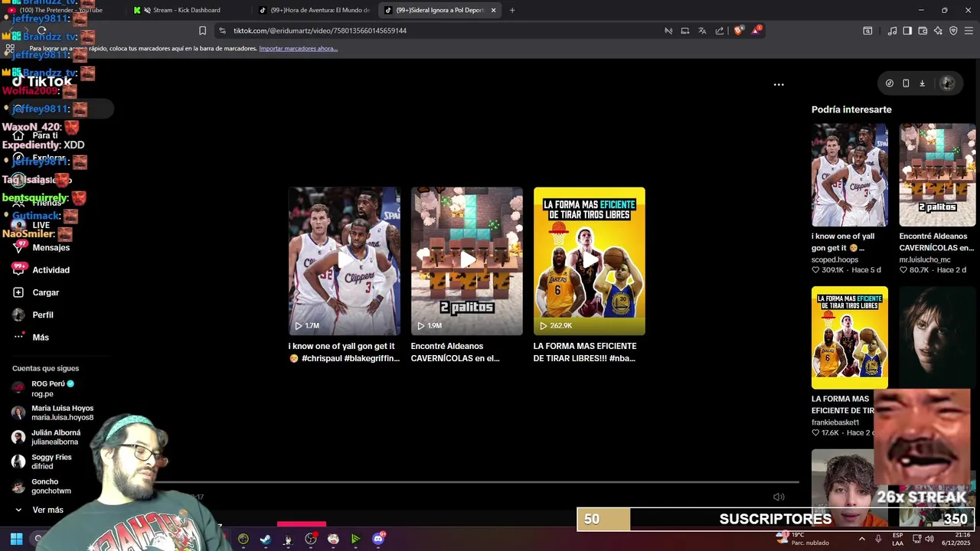Open the Windows Start menu

16,539
